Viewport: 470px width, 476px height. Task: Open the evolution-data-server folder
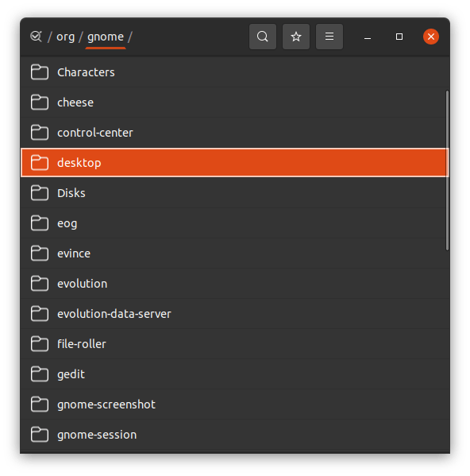point(234,314)
